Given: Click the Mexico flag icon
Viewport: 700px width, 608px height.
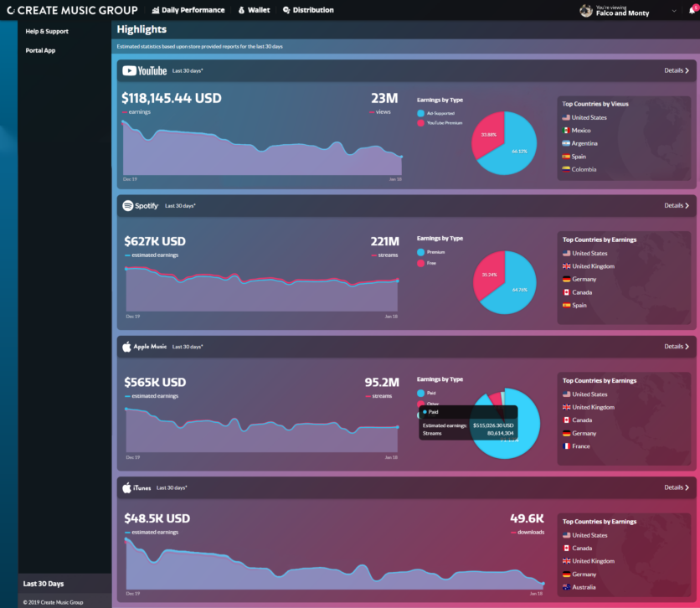Looking at the screenshot, I should [x=566, y=131].
